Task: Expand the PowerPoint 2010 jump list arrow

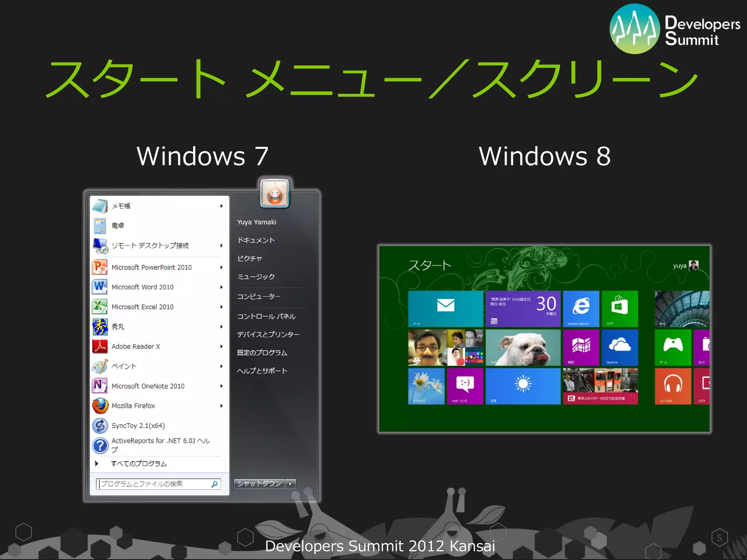Action: [x=221, y=267]
